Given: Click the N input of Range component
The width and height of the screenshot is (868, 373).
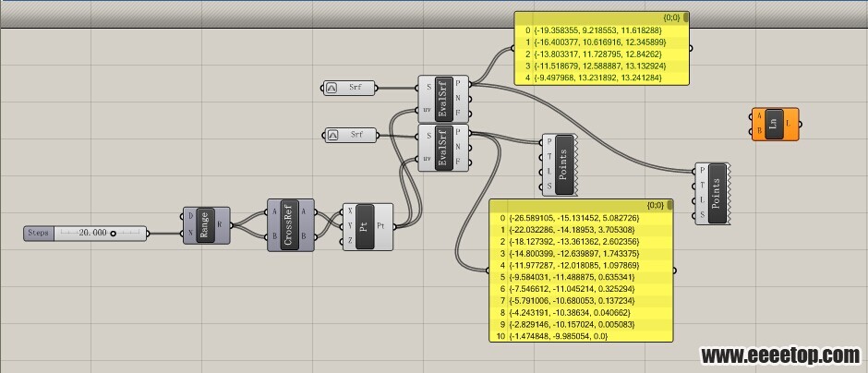Looking at the screenshot, I should 191,234.
